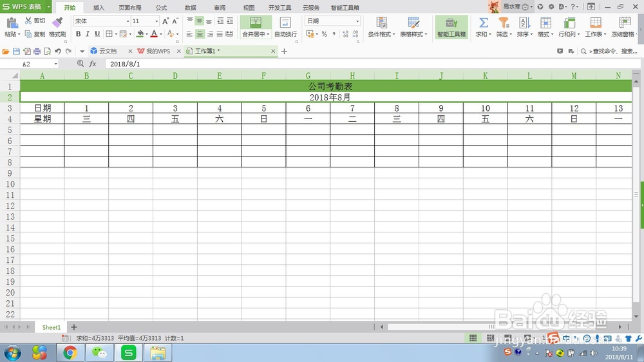Open the Data (数据) ribbon tab
This screenshot has height=362, width=644.
coord(190,8)
